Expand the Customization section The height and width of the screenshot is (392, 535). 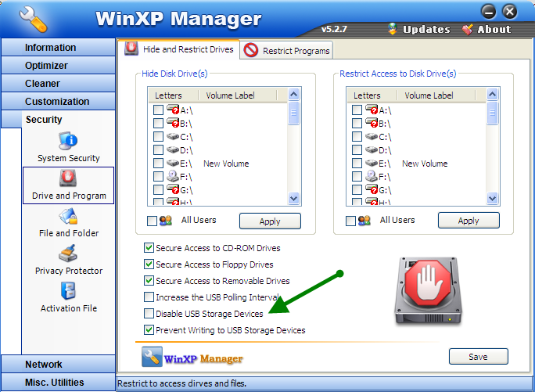click(x=58, y=102)
